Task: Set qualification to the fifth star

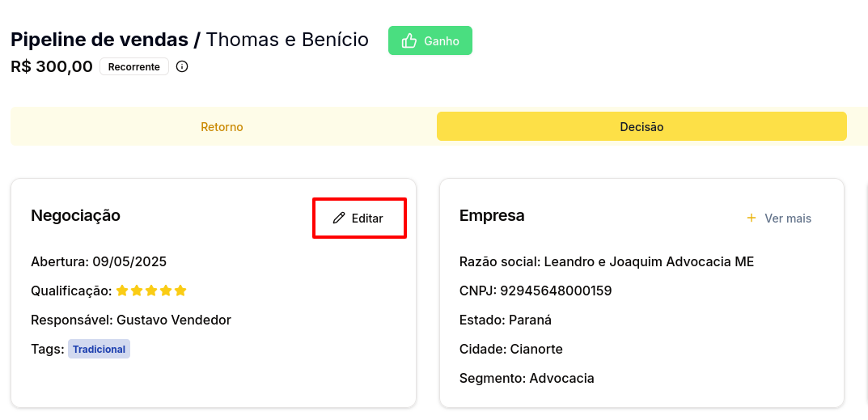Action: (180, 291)
